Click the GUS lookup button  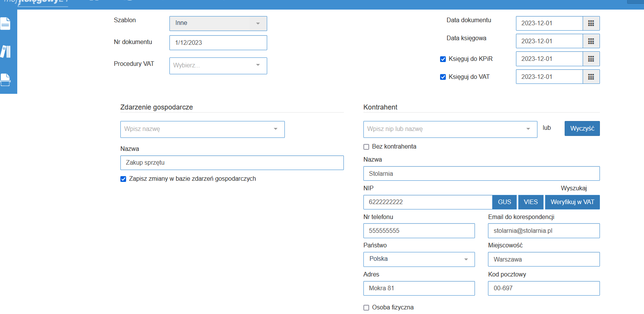[504, 202]
